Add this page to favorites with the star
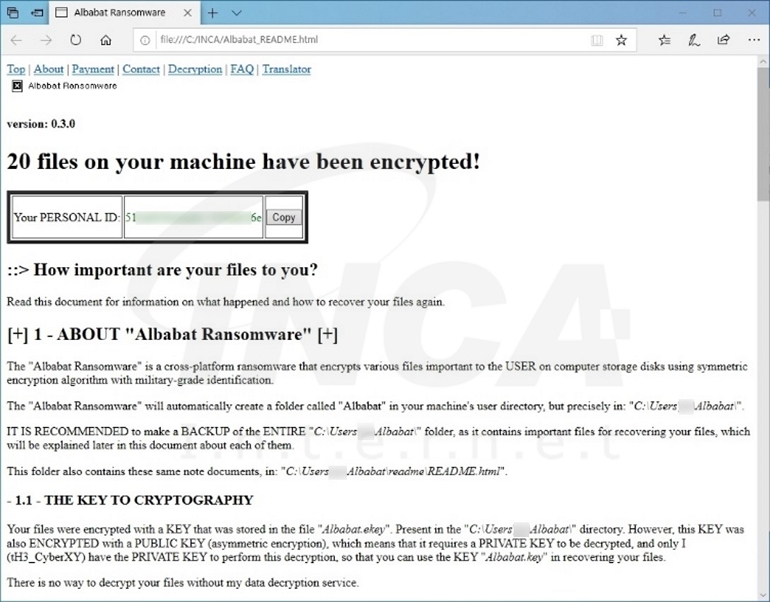 [x=621, y=40]
